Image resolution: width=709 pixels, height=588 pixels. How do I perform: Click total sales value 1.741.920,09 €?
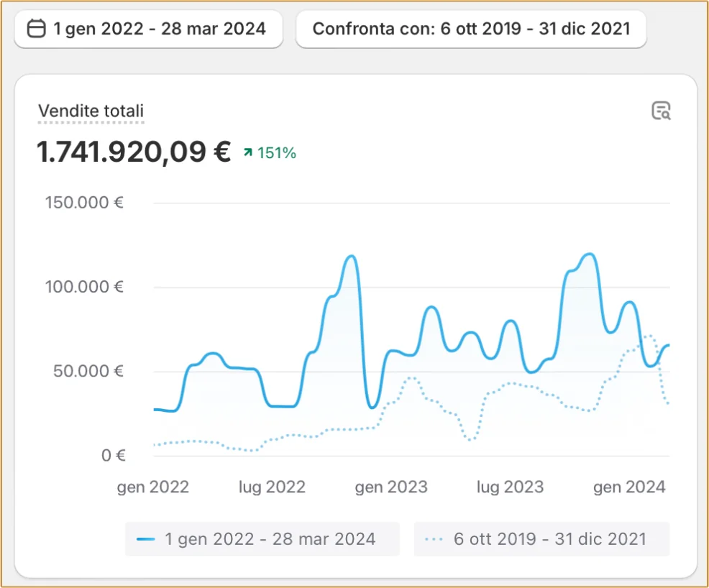[134, 152]
